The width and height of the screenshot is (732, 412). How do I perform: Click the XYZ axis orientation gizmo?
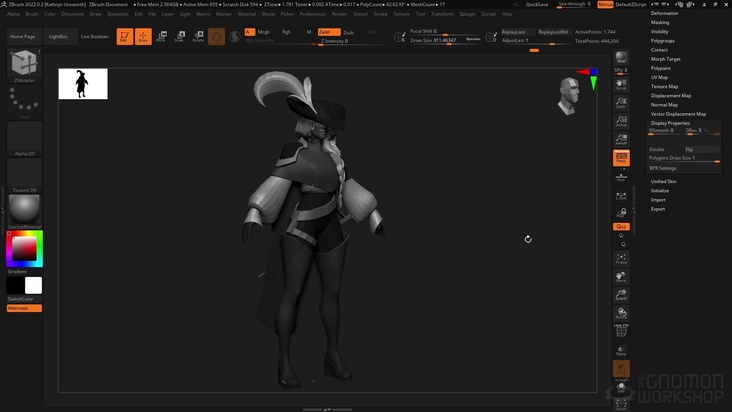[x=588, y=78]
